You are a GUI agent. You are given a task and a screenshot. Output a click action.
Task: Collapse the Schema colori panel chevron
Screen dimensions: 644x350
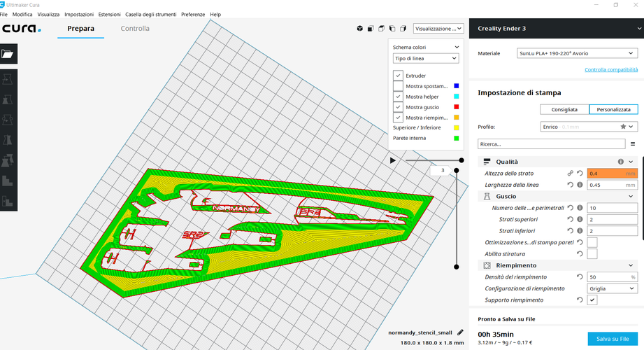[457, 48]
